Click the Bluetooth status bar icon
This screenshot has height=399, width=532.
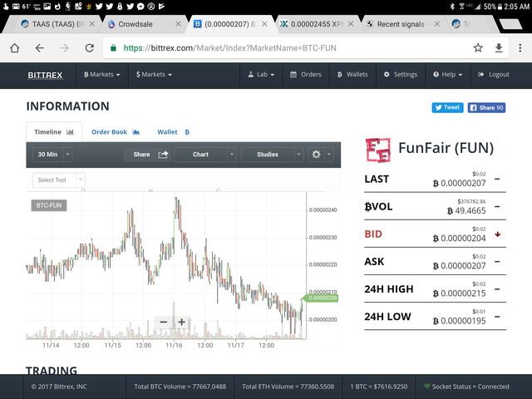[x=452, y=6]
